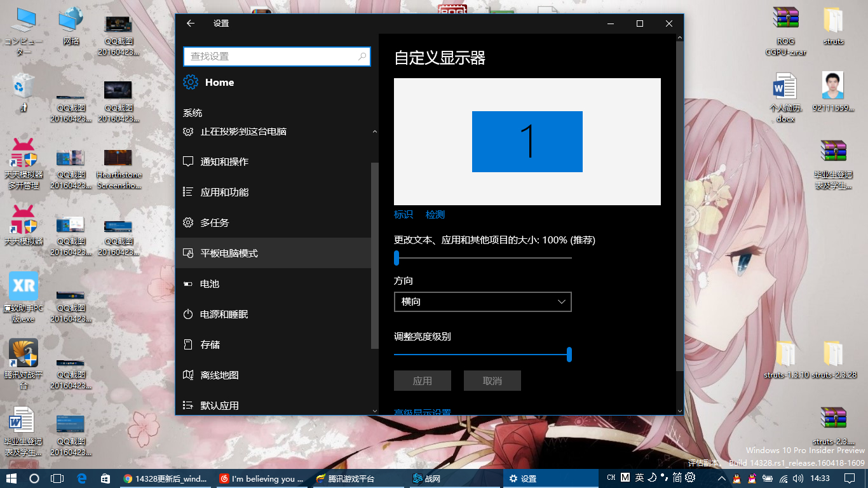This screenshot has width=868, height=488.
Task: Click the 通知和操作 speech bubble icon
Action: pyautogui.click(x=188, y=161)
